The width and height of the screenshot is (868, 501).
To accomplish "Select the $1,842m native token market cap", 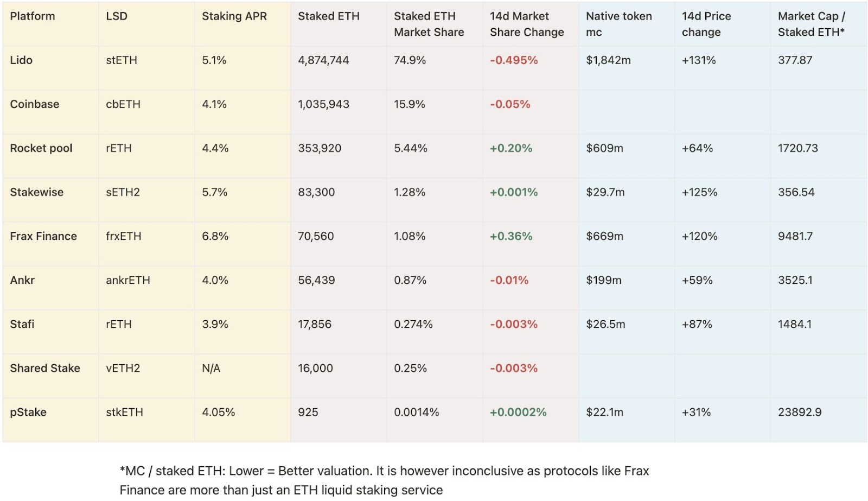I will tap(608, 60).
